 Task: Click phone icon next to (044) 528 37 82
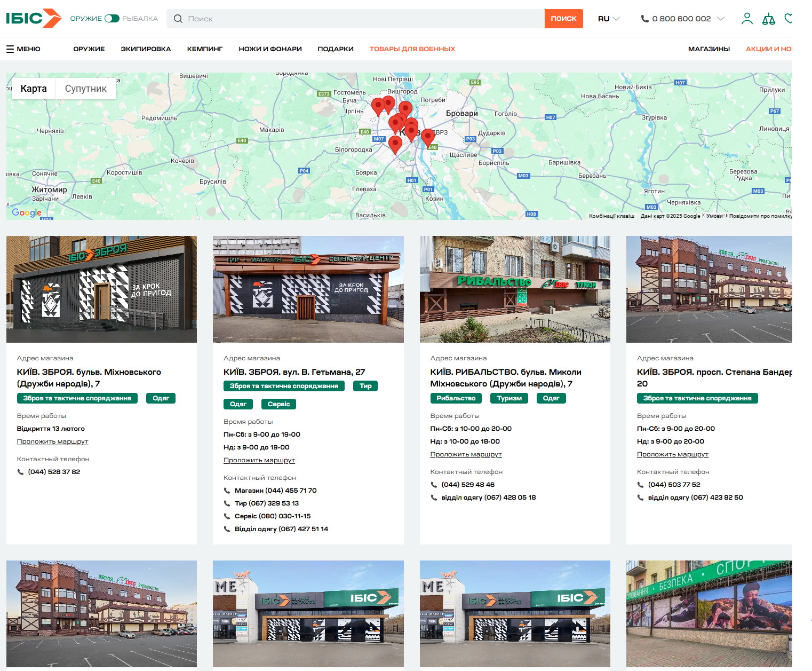click(21, 472)
